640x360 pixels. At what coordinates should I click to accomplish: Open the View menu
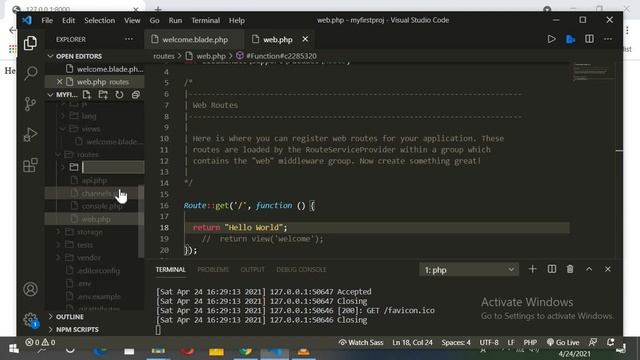pyautogui.click(x=132, y=20)
